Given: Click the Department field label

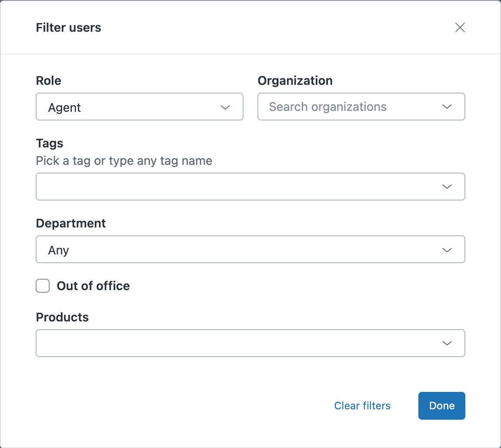Looking at the screenshot, I should pyautogui.click(x=70, y=223).
